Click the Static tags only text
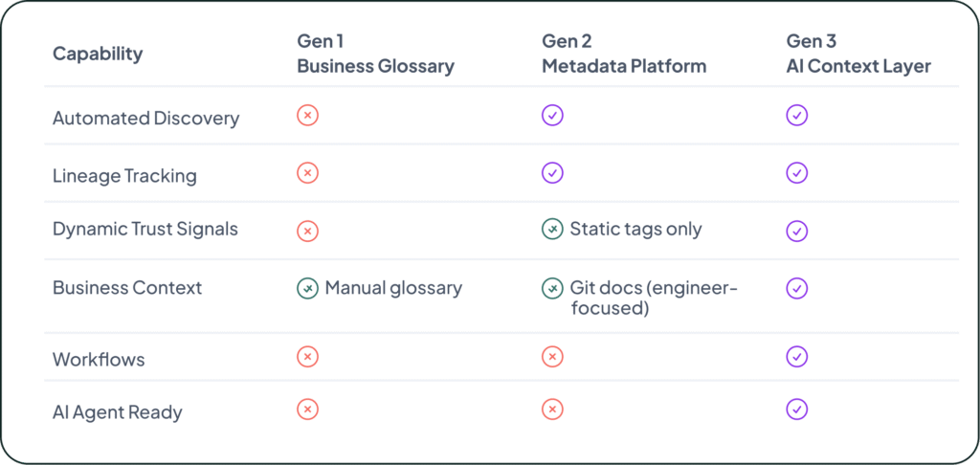 635,230
